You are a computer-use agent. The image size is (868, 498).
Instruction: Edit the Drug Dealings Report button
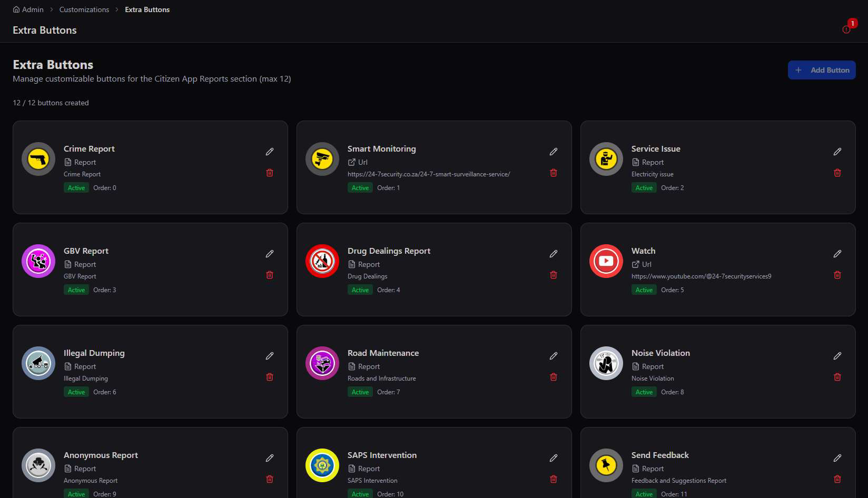(554, 254)
